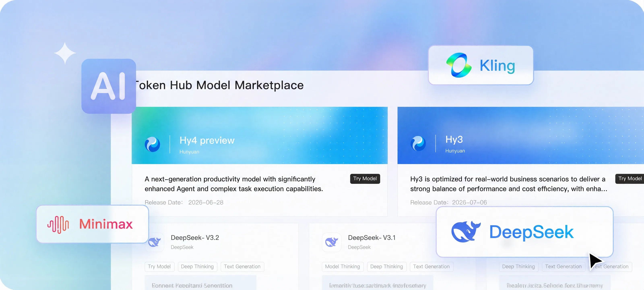The image size is (644, 290).
Task: Click the Minimax word on the Minimax card
Action: tap(106, 224)
